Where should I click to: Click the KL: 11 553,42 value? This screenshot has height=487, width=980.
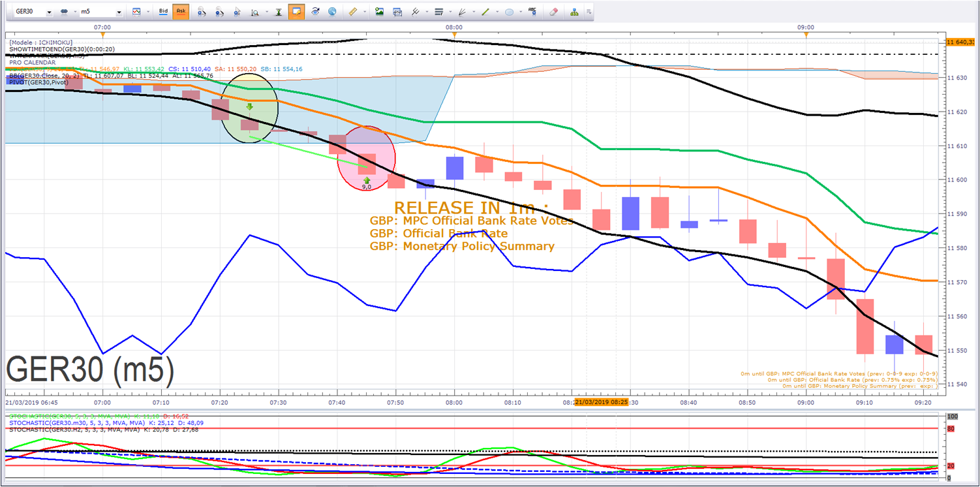point(144,69)
